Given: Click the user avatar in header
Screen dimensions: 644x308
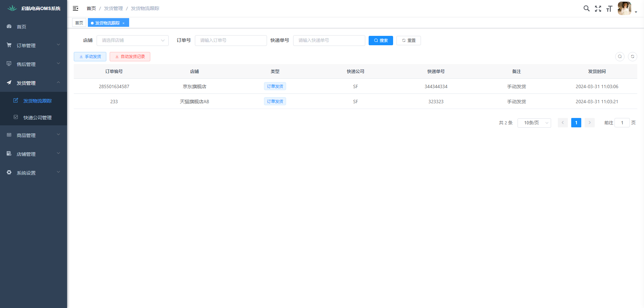Looking at the screenshot, I should [624, 8].
